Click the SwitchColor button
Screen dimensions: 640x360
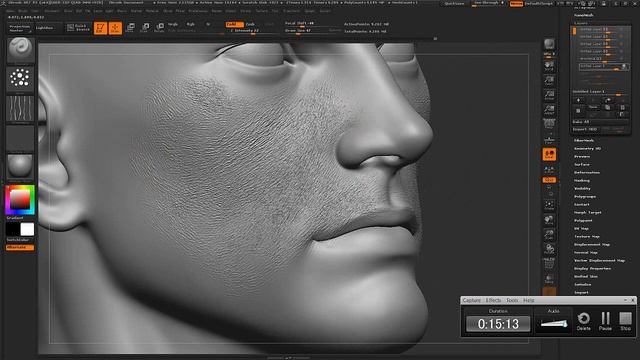[18, 240]
